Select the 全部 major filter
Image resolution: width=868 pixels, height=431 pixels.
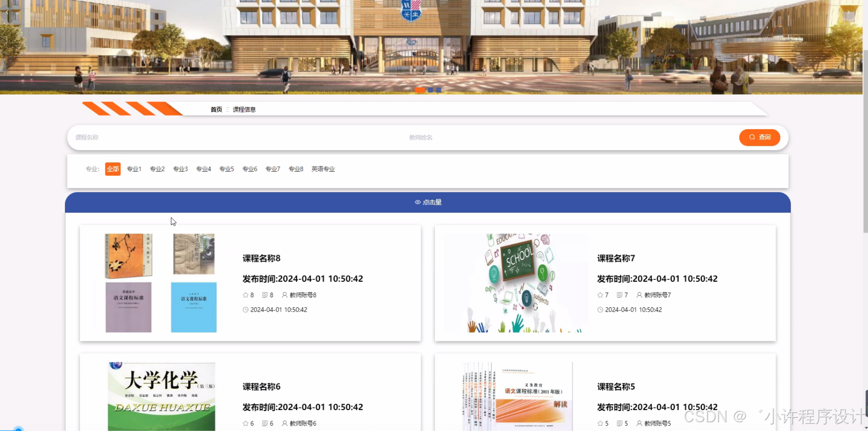pyautogui.click(x=113, y=169)
